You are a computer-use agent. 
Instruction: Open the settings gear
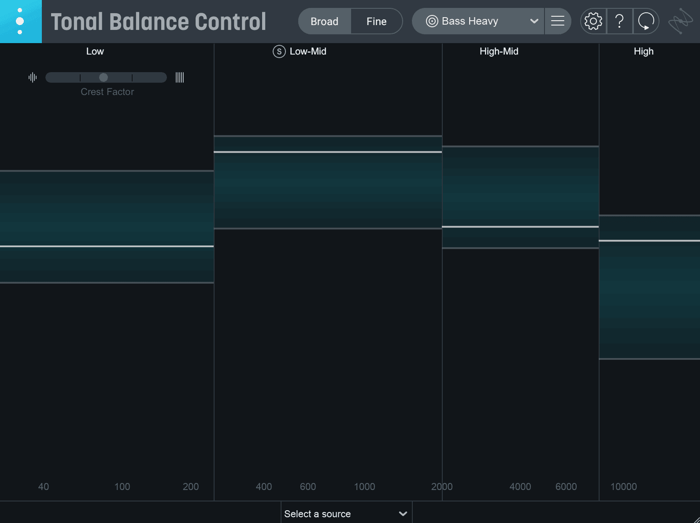coord(593,21)
